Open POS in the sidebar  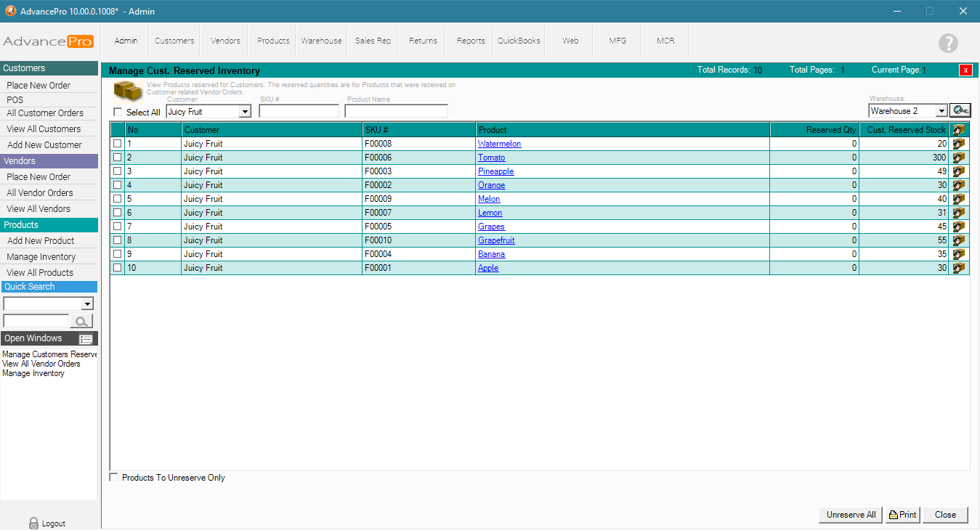(15, 100)
